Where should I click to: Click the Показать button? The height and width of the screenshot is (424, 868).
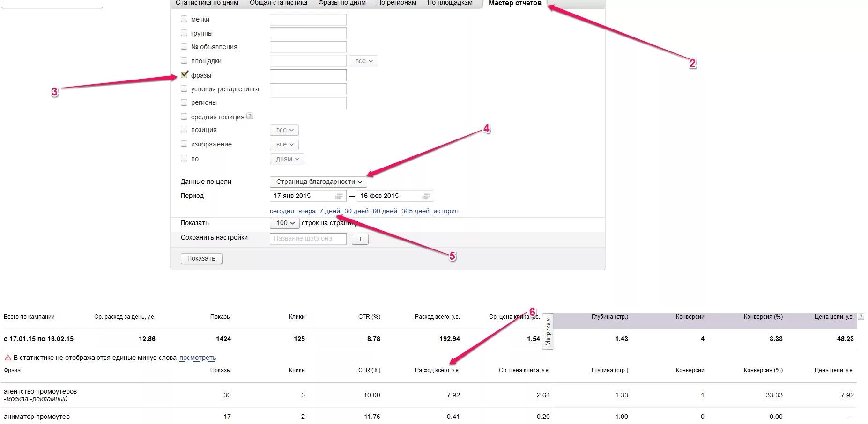point(201,259)
